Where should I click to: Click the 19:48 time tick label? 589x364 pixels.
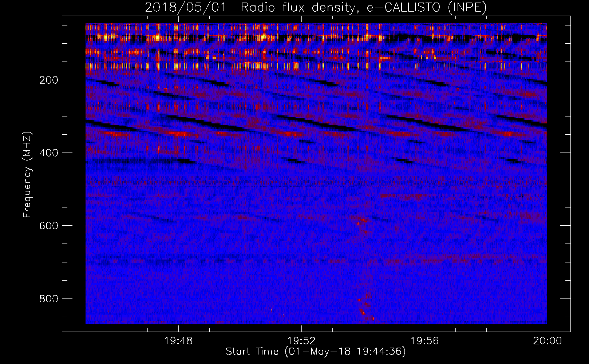(x=178, y=341)
